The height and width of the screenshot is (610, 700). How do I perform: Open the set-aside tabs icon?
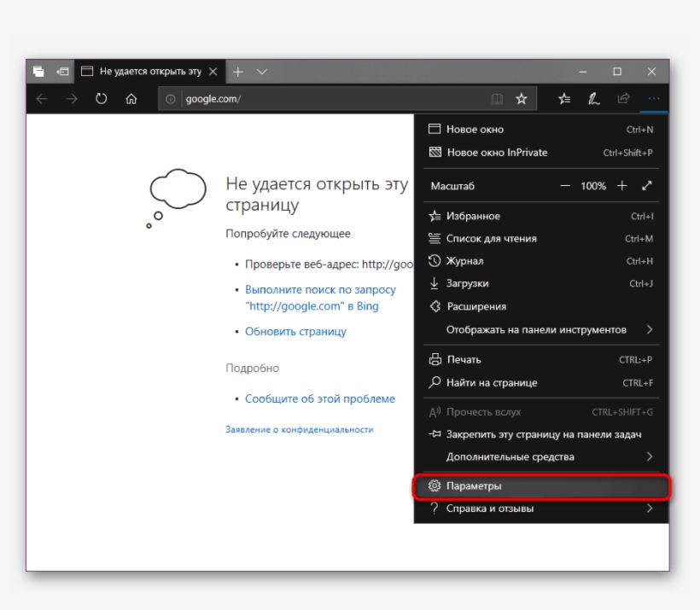click(x=38, y=72)
